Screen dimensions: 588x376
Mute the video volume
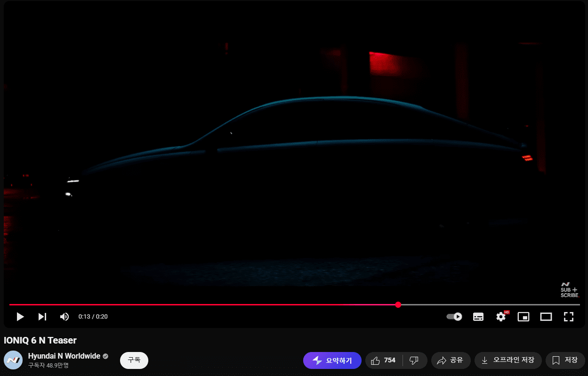pyautogui.click(x=64, y=317)
